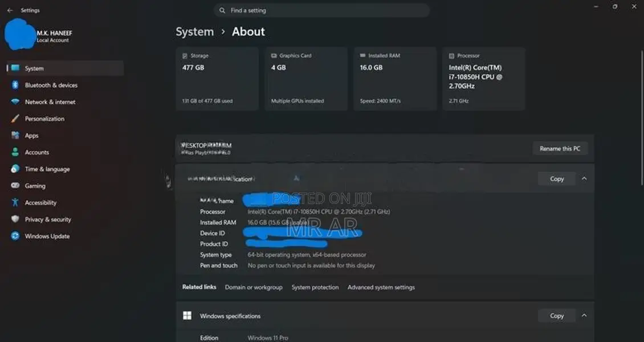The height and width of the screenshot is (342, 644).
Task: Open Accounts settings label
Action: 36,152
